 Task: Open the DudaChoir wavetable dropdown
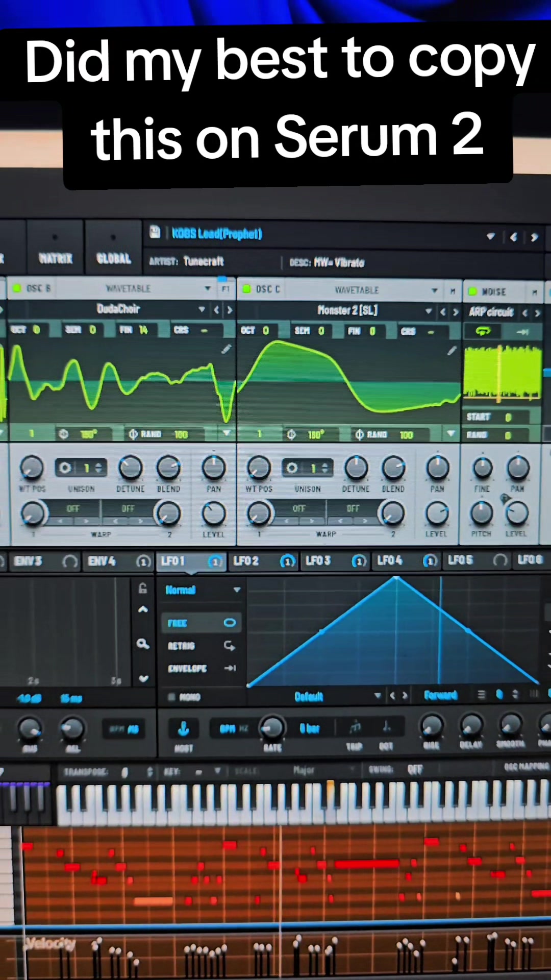point(202,309)
